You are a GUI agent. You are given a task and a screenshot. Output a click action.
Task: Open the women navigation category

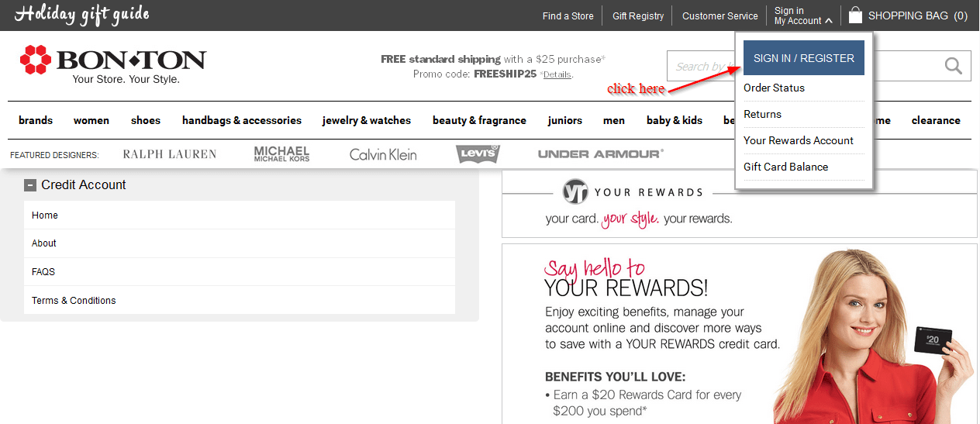point(91,120)
